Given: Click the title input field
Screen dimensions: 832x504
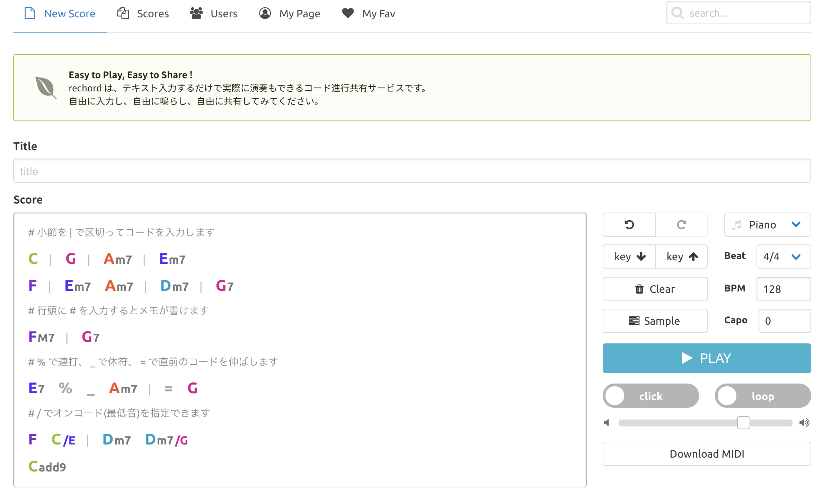Looking at the screenshot, I should point(412,171).
